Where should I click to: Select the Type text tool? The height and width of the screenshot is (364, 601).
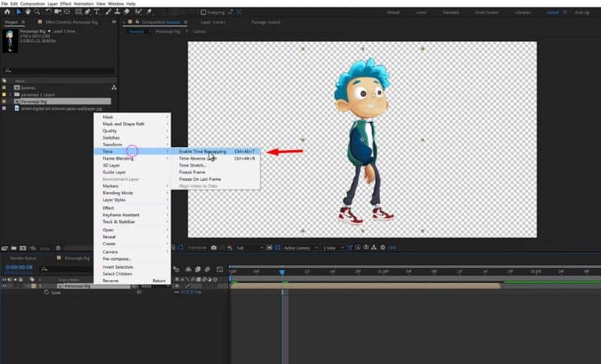[97, 12]
